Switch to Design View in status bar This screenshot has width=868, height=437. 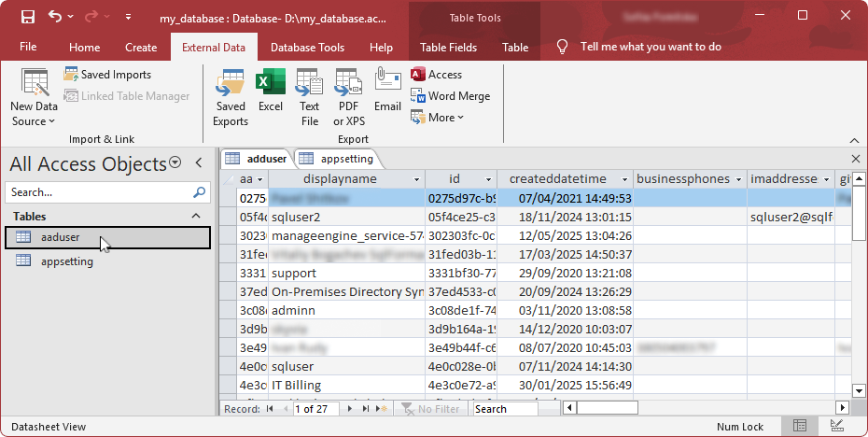point(837,426)
